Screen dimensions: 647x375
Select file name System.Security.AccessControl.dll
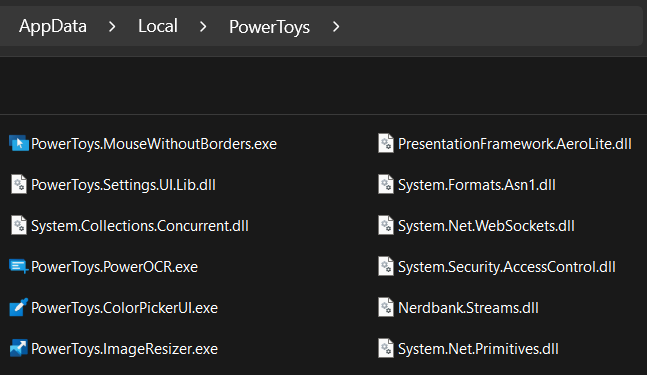coord(507,267)
